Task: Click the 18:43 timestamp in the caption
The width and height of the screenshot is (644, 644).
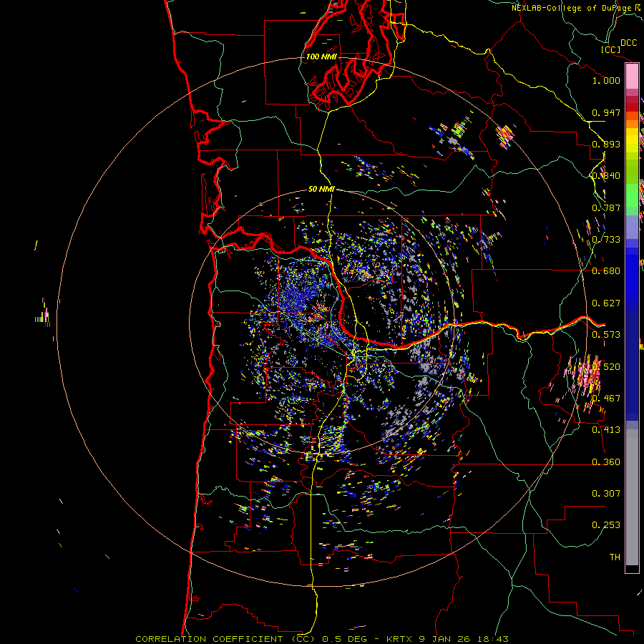Action: (493, 639)
